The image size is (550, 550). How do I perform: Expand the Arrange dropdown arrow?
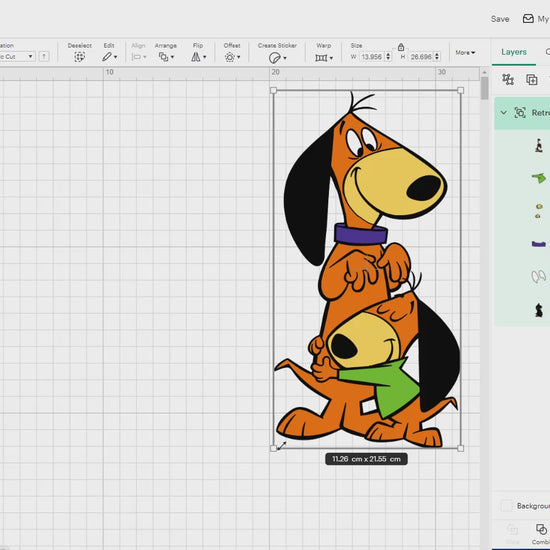[x=172, y=57]
